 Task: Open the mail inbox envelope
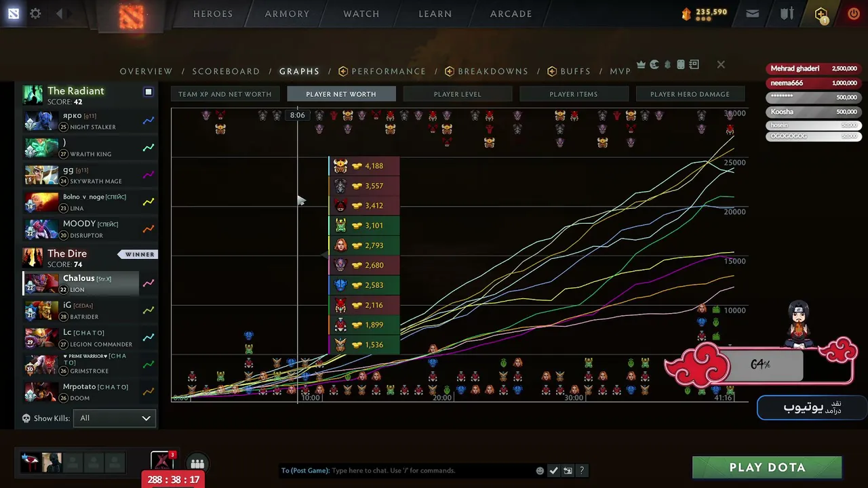coord(752,14)
